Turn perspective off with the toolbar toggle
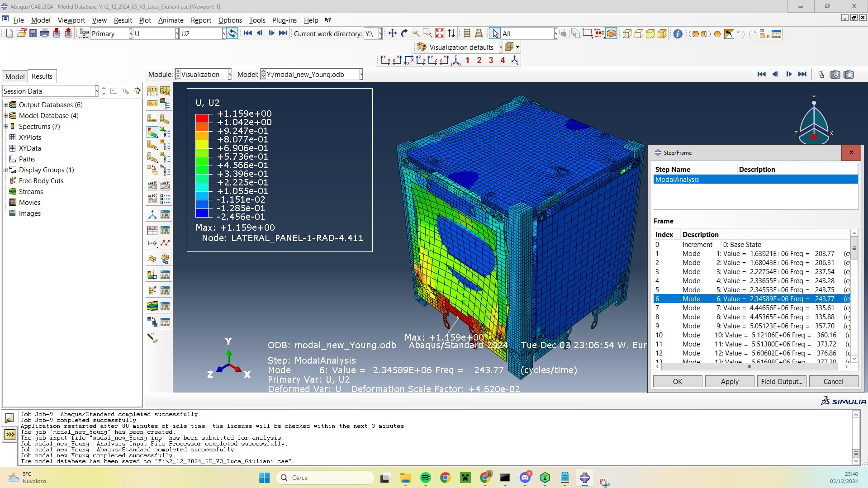This screenshot has height=488, width=868. point(467,33)
